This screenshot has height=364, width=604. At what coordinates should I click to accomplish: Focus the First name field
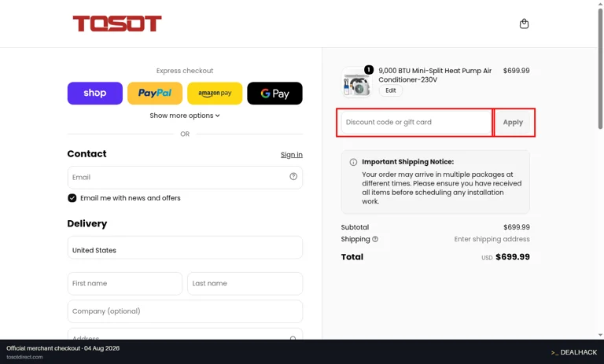pyautogui.click(x=125, y=284)
